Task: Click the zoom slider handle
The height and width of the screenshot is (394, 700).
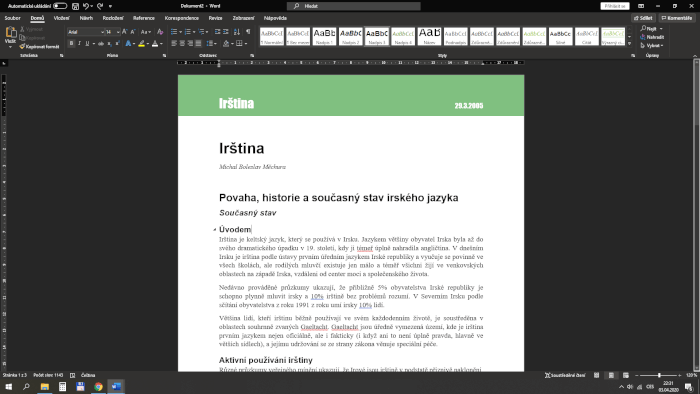Action: [659, 375]
